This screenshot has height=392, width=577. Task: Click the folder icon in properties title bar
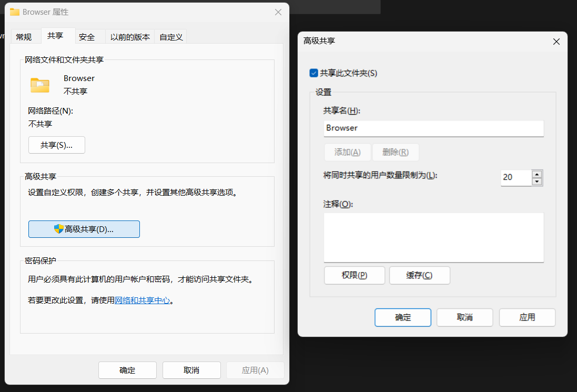[15, 12]
